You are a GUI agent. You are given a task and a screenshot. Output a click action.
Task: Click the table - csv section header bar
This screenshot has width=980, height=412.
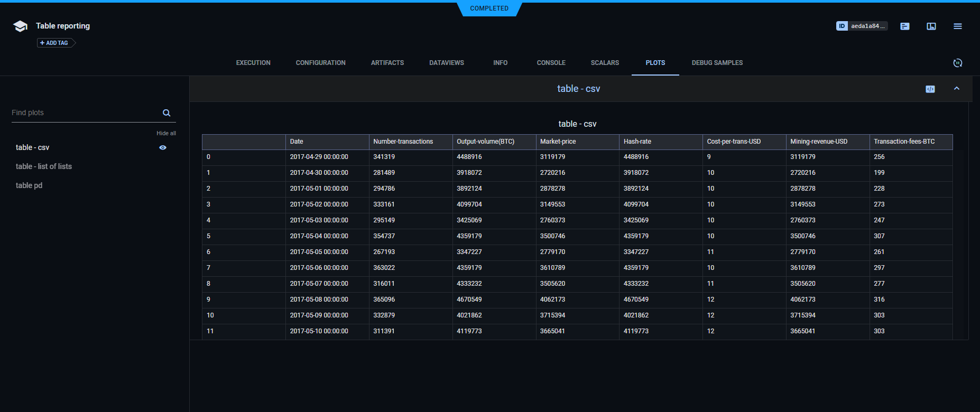(x=578, y=89)
